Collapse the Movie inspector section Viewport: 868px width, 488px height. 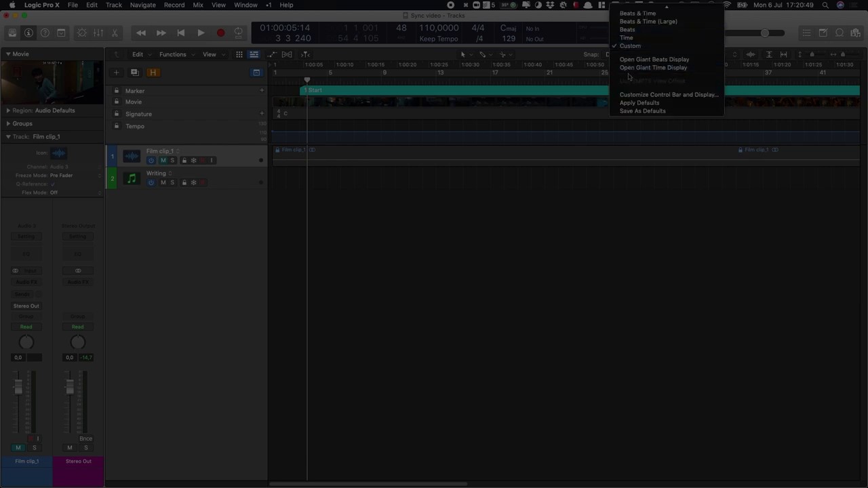[x=7, y=54]
